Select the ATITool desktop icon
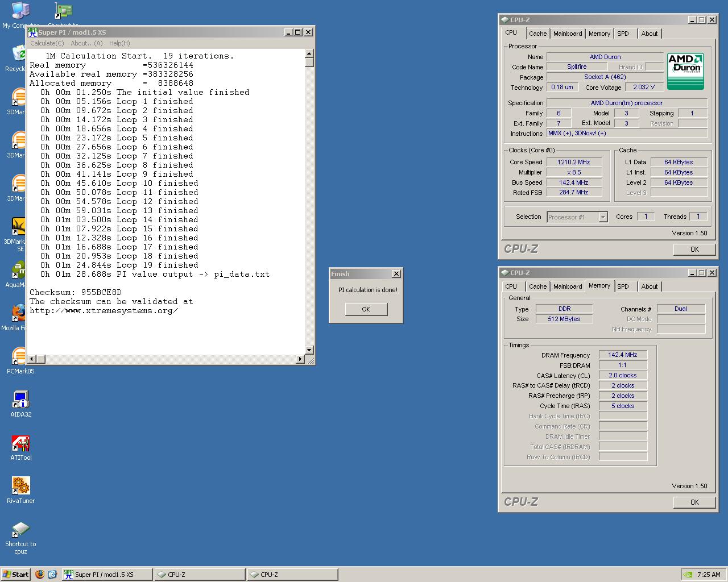Image resolution: width=728 pixels, height=582 pixels. tap(20, 447)
